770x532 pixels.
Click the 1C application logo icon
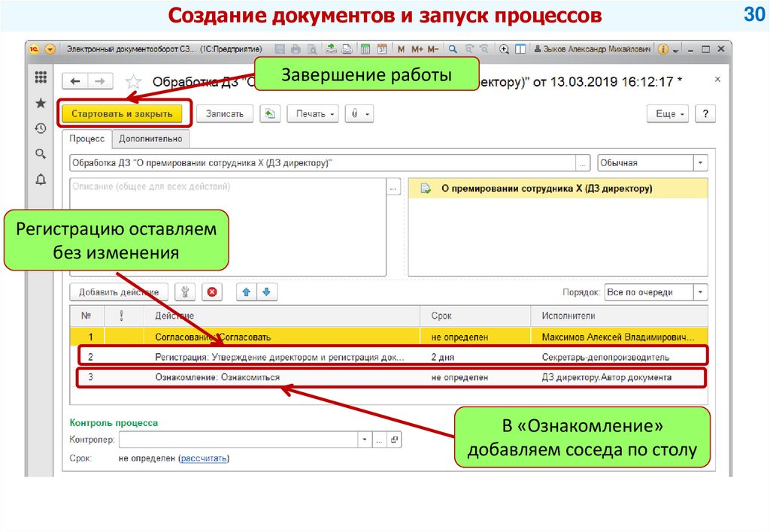(34, 49)
